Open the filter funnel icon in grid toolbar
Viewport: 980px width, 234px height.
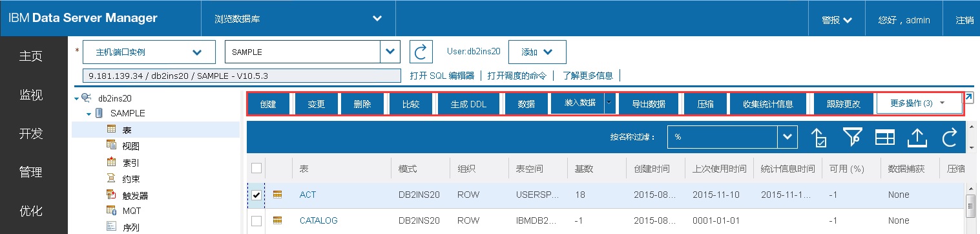pyautogui.click(x=853, y=137)
